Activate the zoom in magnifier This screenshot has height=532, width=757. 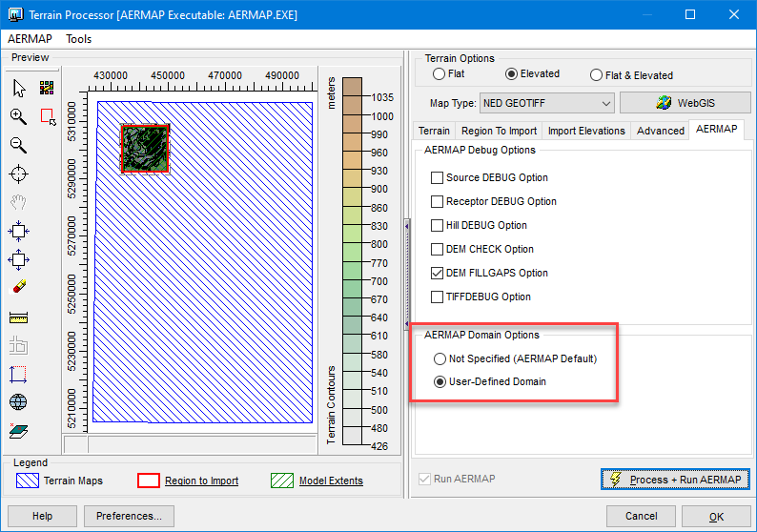(x=18, y=116)
